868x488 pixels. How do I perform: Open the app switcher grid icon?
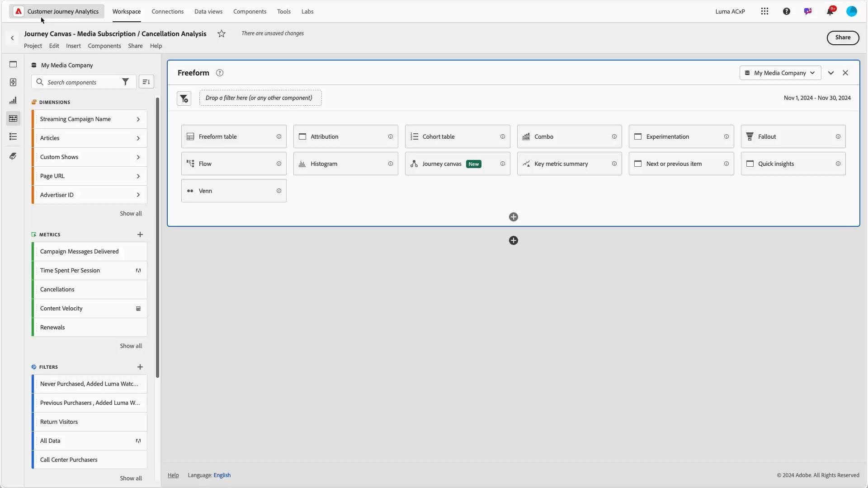[x=764, y=11]
